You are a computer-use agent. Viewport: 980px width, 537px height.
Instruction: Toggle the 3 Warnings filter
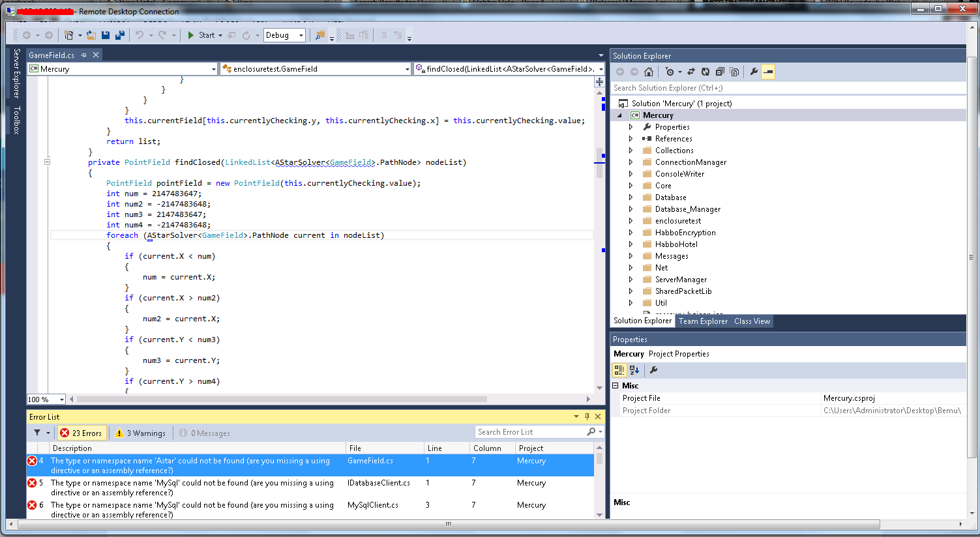click(x=140, y=433)
